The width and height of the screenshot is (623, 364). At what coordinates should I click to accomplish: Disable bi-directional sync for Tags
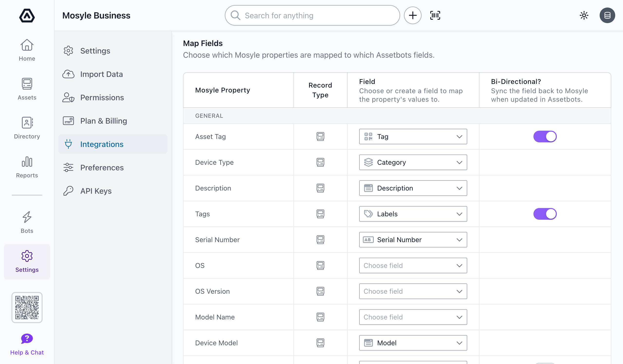545,214
